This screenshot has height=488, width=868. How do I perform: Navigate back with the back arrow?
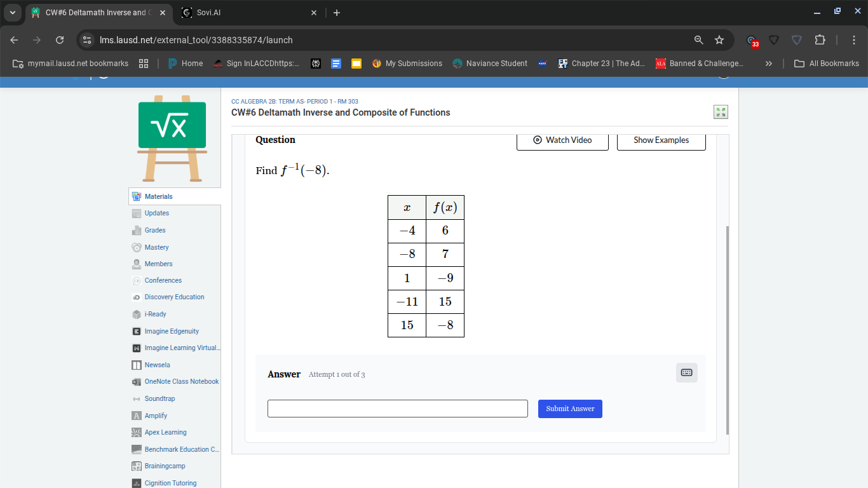(x=13, y=39)
